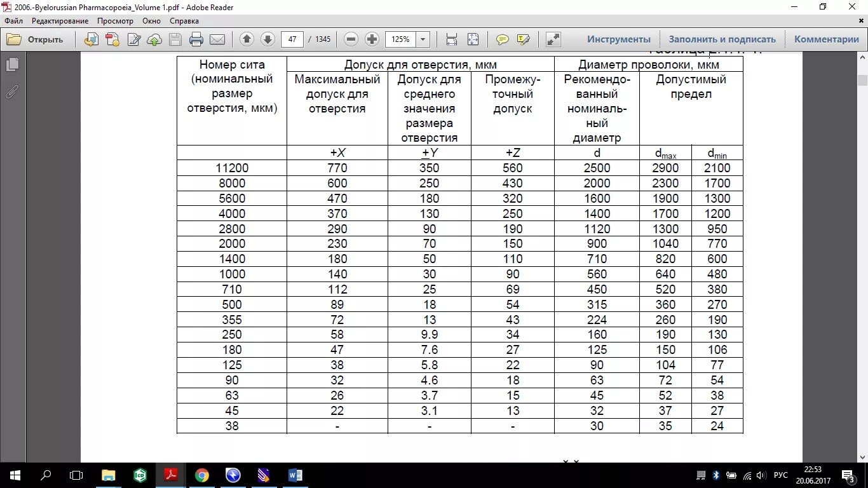Click the cell value 9.9
The height and width of the screenshot is (488, 868).
click(x=430, y=335)
